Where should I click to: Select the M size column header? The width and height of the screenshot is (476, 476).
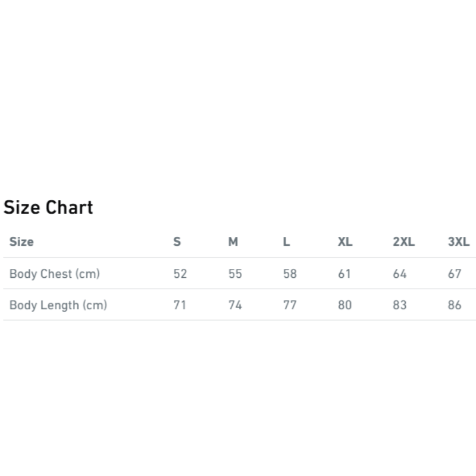coord(233,242)
